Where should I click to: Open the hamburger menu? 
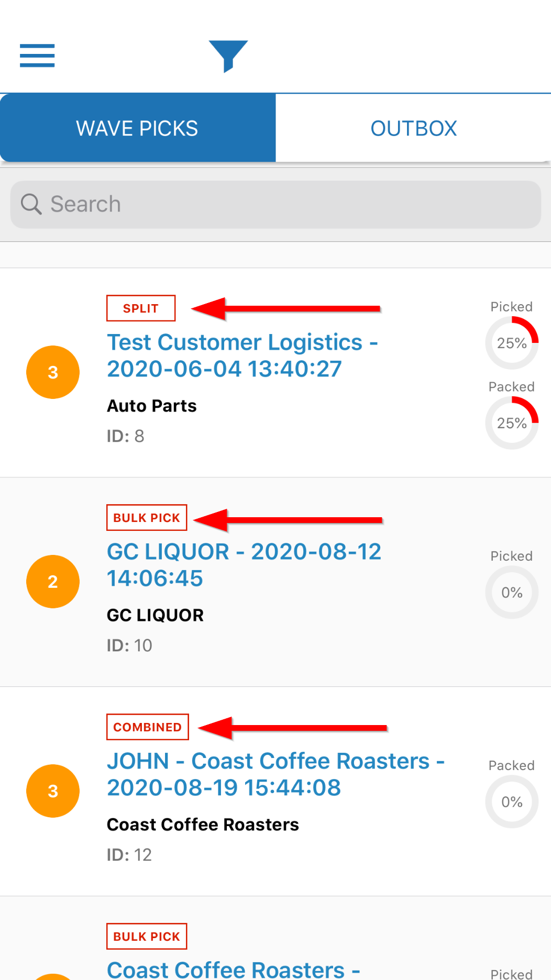click(37, 55)
